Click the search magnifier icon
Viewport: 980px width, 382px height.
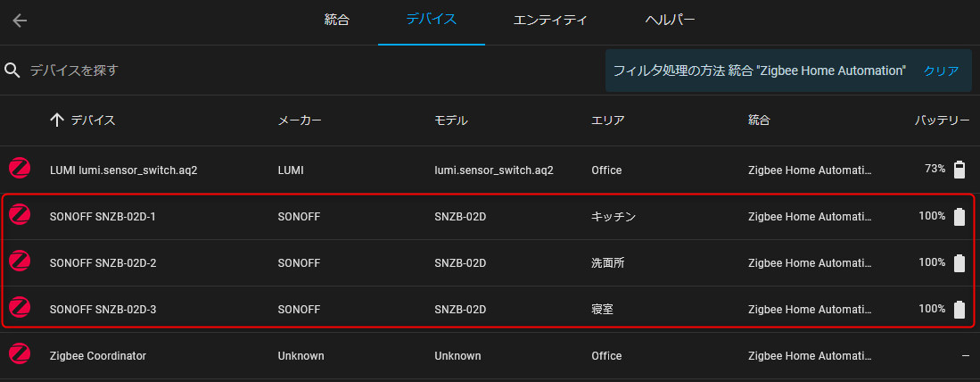13,70
